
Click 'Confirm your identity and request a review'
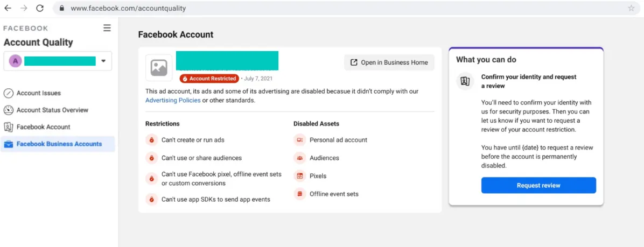[529, 81]
